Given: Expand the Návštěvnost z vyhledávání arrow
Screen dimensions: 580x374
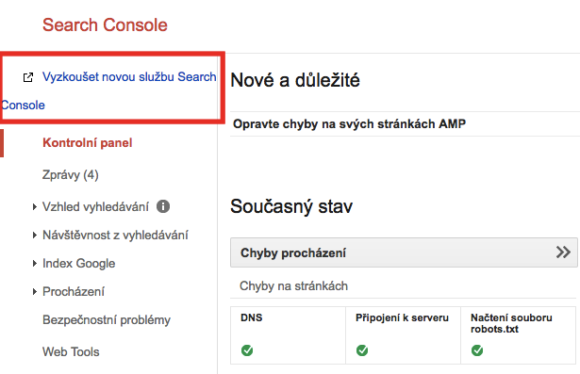Looking at the screenshot, I should [34, 235].
